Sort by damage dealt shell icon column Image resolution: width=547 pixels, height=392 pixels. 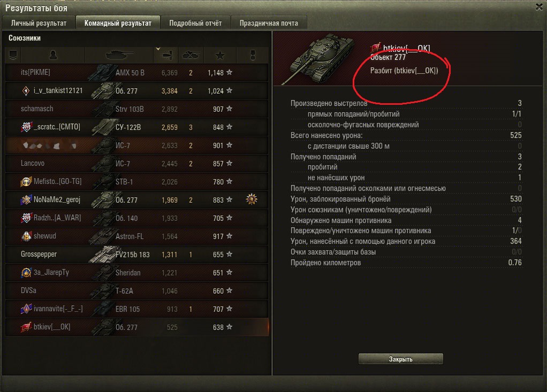coord(166,55)
